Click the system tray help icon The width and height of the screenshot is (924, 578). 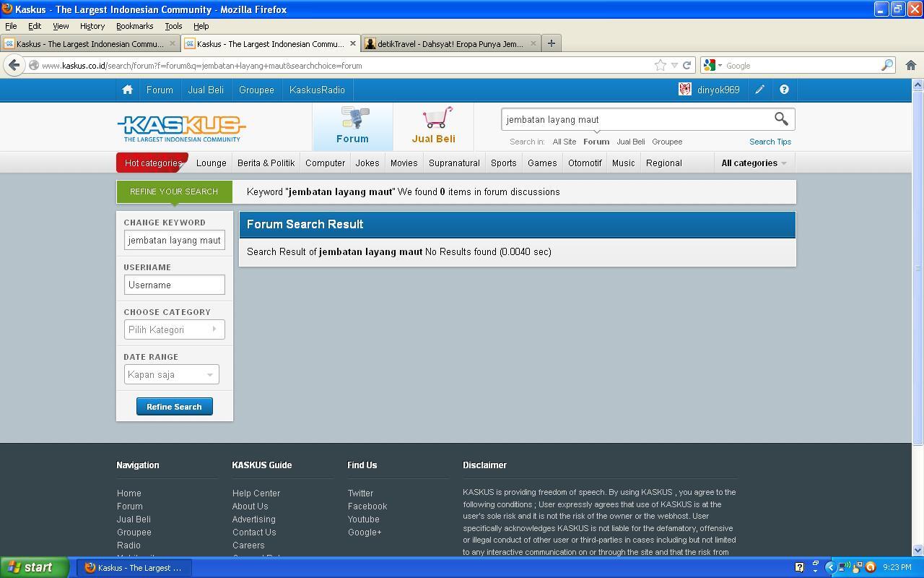[799, 567]
